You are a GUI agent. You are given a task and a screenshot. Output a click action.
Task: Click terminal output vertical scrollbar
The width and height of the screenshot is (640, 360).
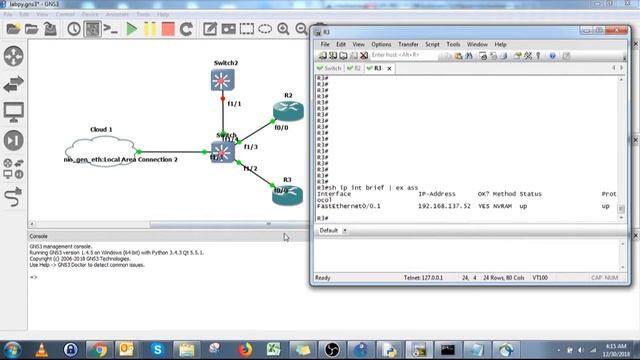(x=621, y=149)
